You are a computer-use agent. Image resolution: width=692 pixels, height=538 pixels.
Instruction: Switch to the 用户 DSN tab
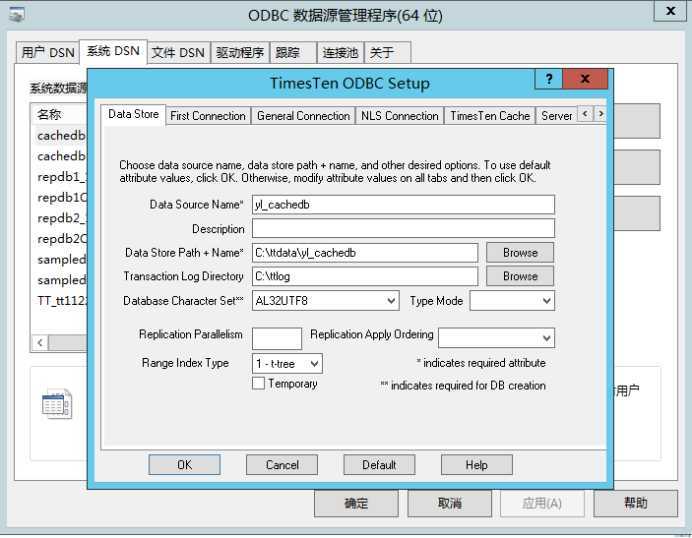(x=48, y=53)
